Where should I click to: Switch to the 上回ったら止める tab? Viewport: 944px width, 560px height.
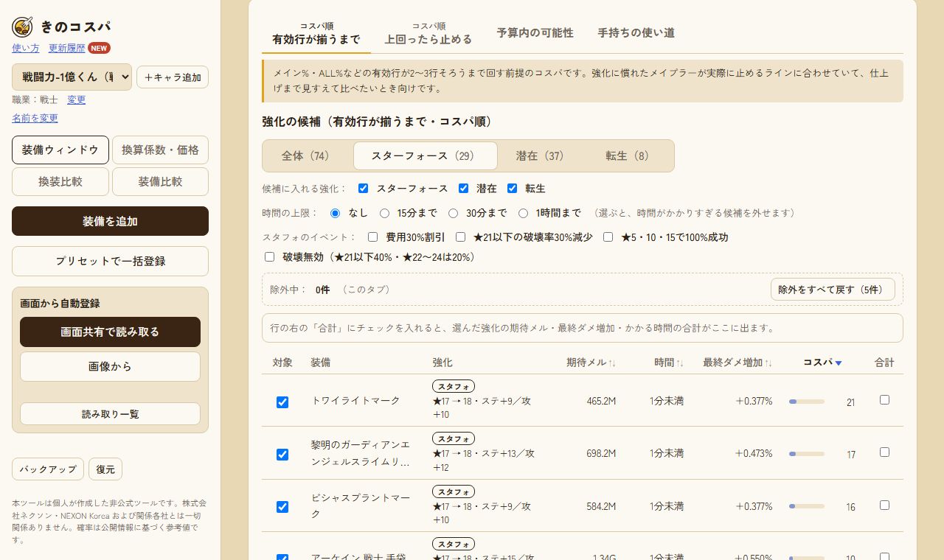coord(428,33)
